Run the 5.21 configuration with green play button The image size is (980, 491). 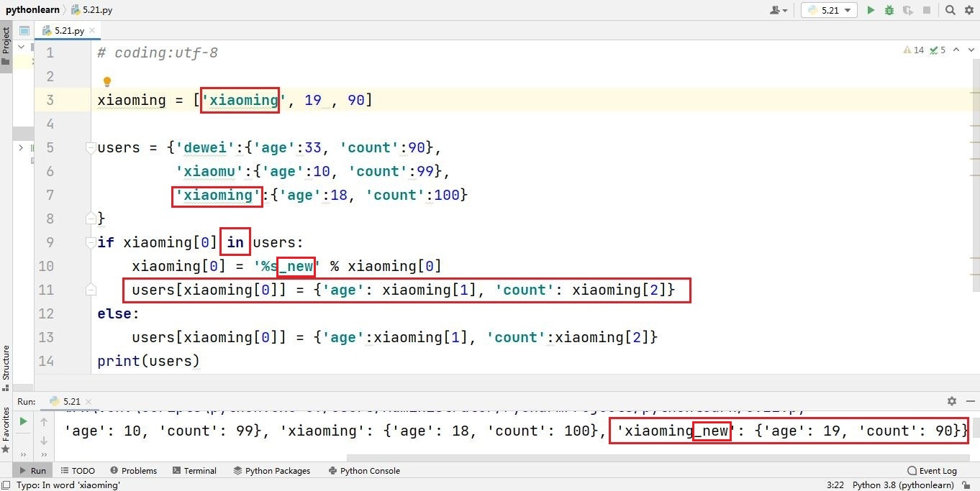pos(871,10)
